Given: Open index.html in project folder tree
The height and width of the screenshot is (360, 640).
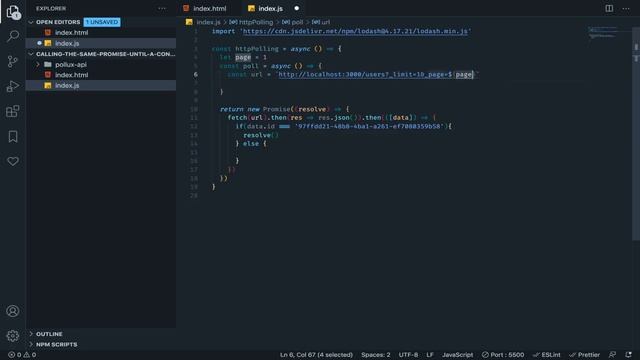Looking at the screenshot, I should pos(101,75).
